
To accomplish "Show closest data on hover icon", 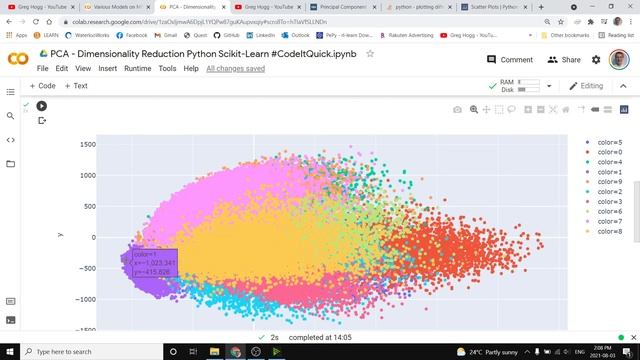I will pos(595,109).
